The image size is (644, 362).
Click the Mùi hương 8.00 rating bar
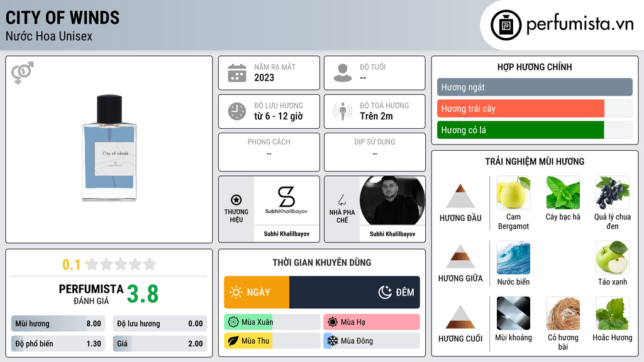pos(58,324)
